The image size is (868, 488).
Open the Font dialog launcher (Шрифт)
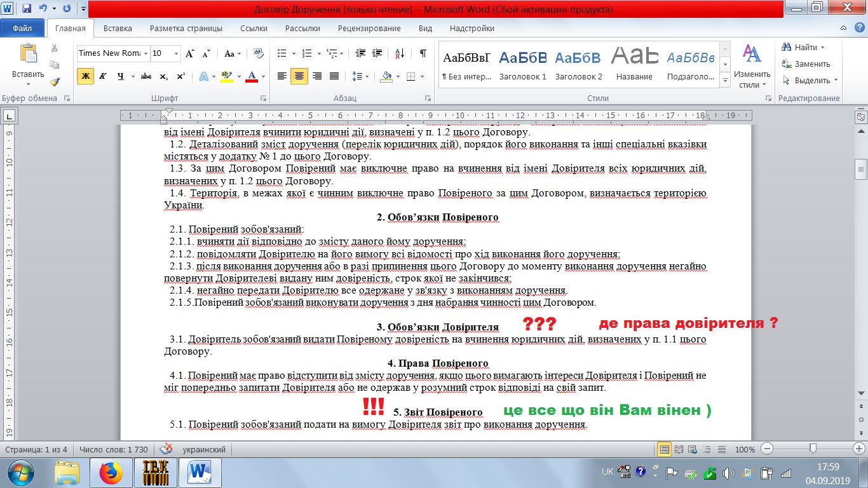click(264, 98)
